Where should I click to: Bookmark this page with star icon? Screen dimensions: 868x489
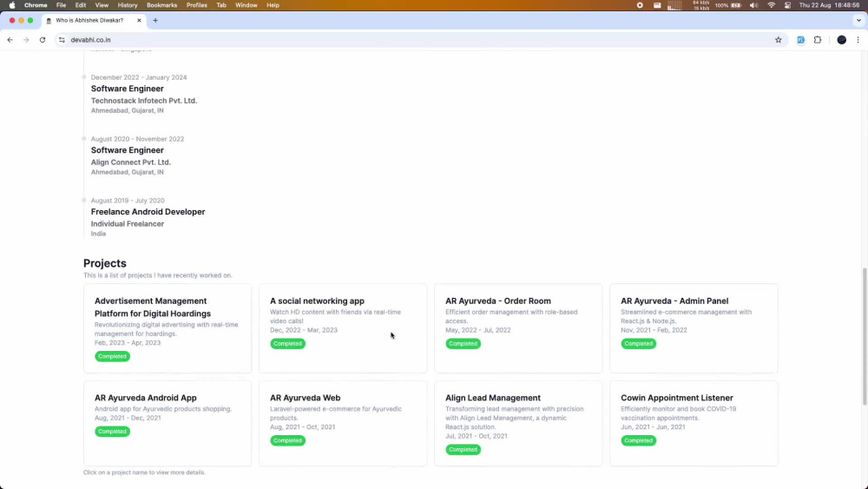[x=779, y=40]
